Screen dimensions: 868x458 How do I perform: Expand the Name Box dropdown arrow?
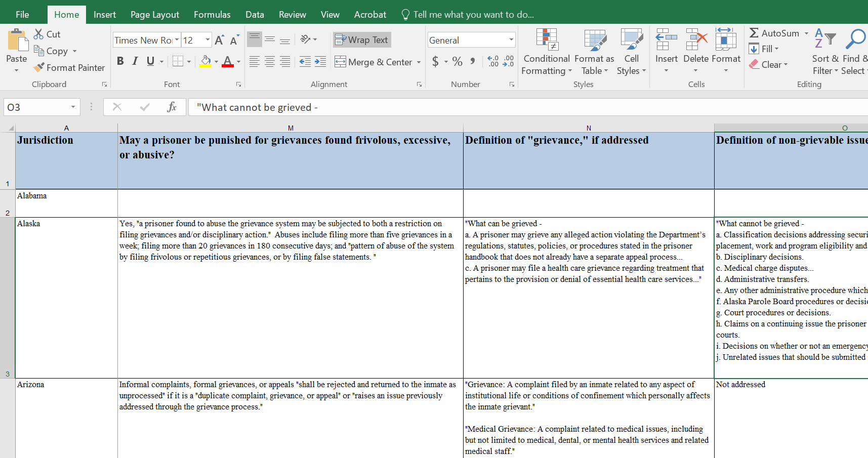73,107
